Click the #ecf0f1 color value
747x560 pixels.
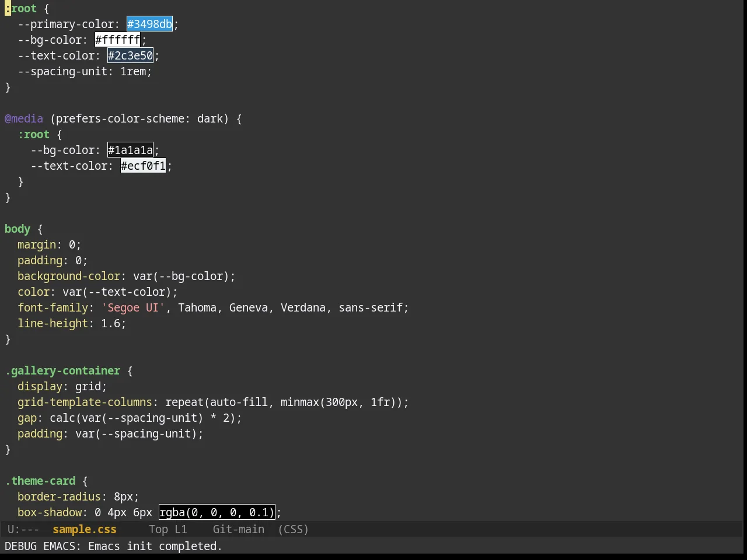coord(143,166)
